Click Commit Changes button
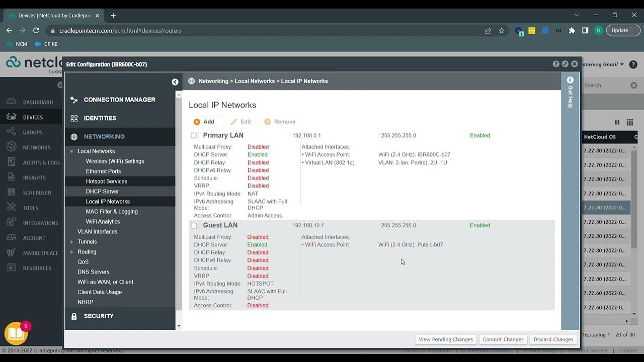The image size is (644, 362). pos(503,339)
